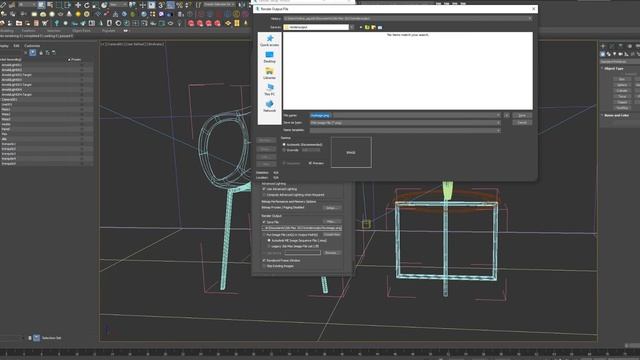Viewport: 640px width, 360px height.
Task: Select Autodesk ME Image Sequence File option
Action: click(269, 241)
